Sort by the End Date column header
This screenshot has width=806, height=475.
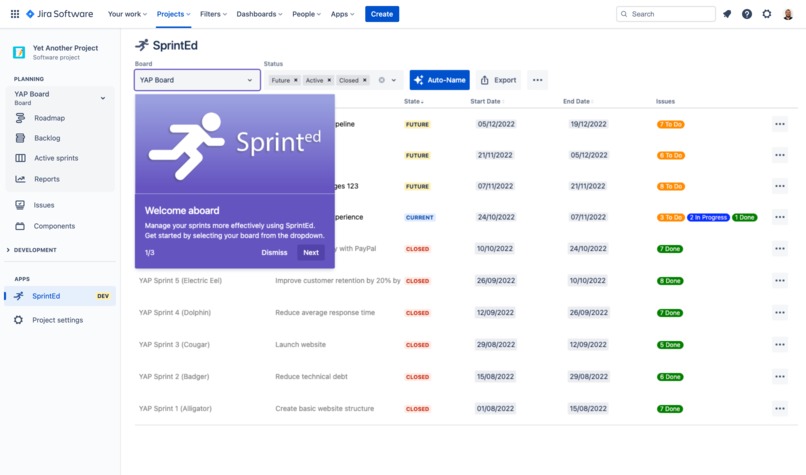pyautogui.click(x=578, y=101)
